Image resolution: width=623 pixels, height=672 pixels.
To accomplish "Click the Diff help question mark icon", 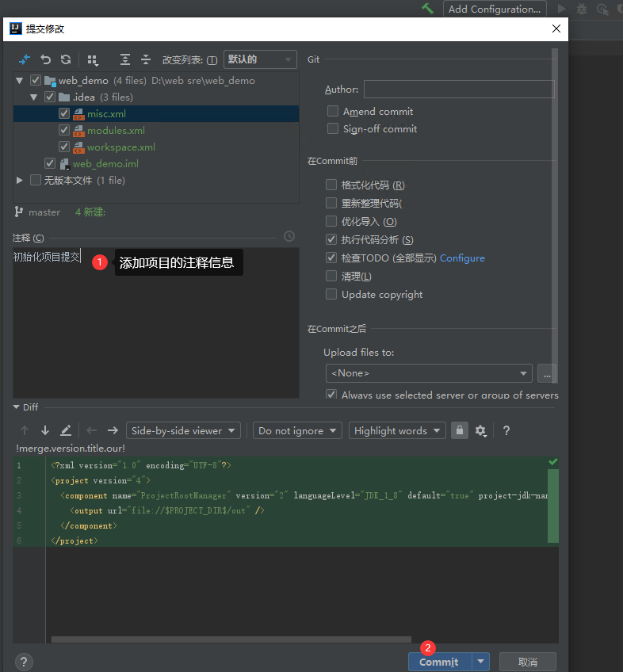I will tap(506, 430).
